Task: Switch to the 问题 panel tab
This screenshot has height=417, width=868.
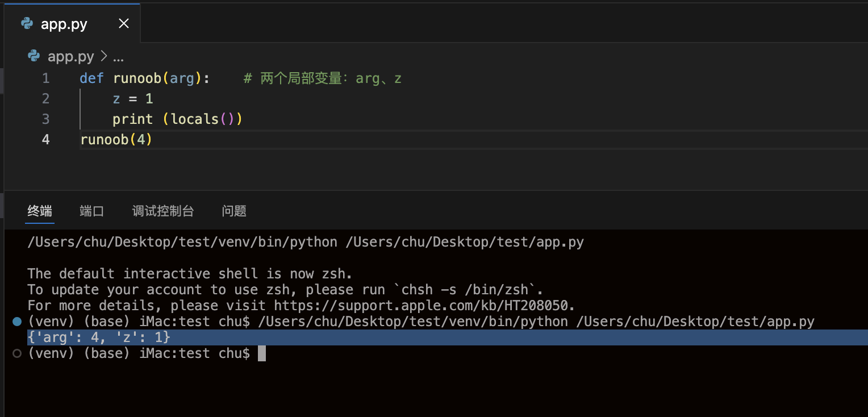Action: [x=234, y=211]
